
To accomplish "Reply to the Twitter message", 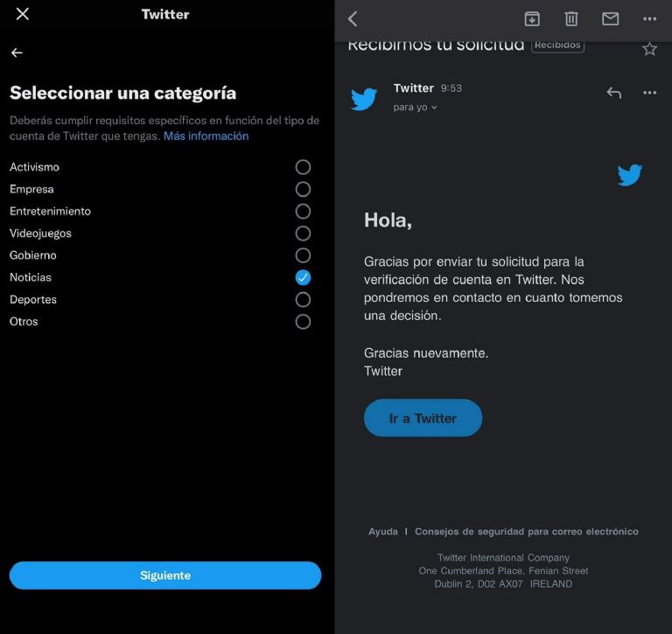I will (x=613, y=93).
